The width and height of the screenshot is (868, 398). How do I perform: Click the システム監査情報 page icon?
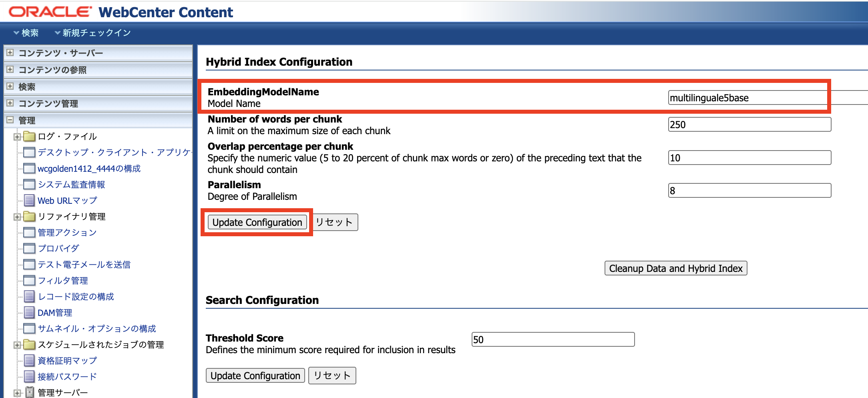click(x=29, y=185)
